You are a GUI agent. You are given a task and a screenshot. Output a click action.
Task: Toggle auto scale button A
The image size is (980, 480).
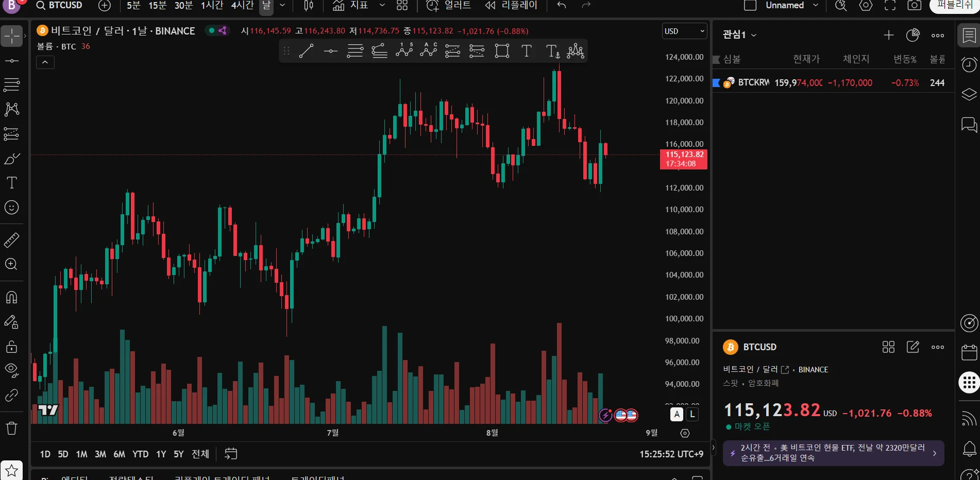click(x=677, y=414)
